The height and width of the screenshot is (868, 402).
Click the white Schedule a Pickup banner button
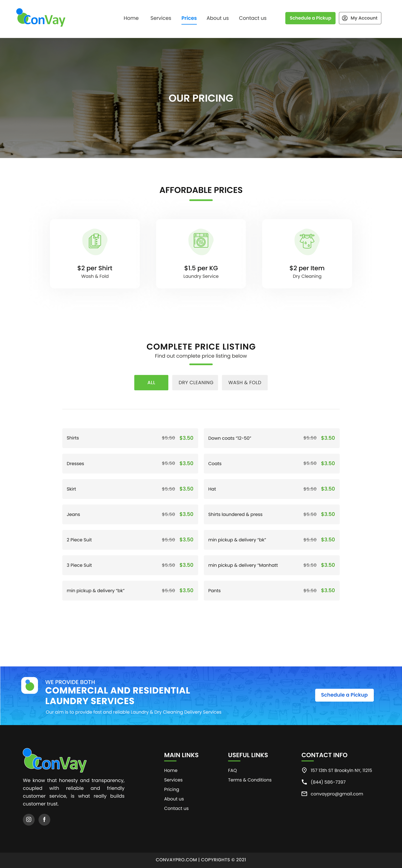point(344,695)
